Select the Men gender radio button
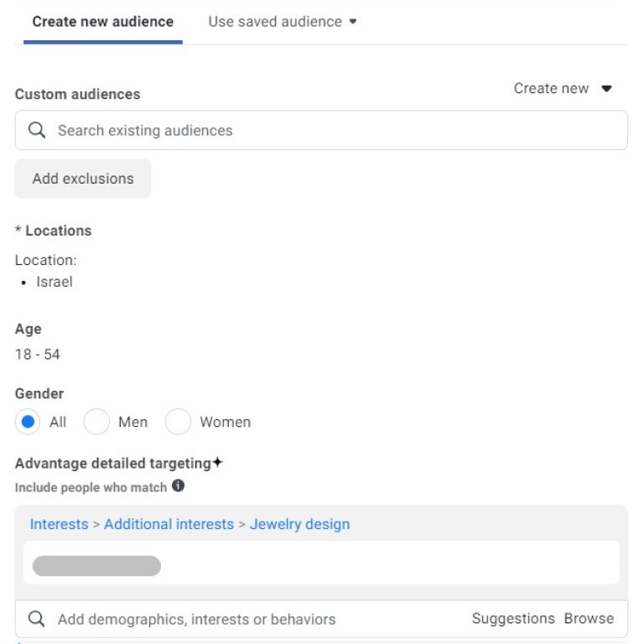This screenshot has width=644, height=644. [x=96, y=422]
